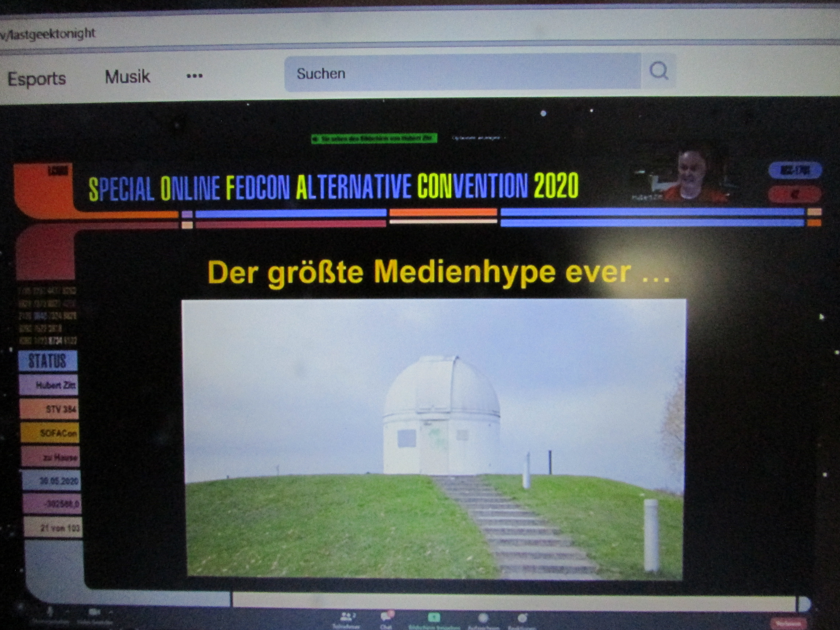Expand the Optionen anzeigen dropdown
840x630 pixels.
point(478,138)
